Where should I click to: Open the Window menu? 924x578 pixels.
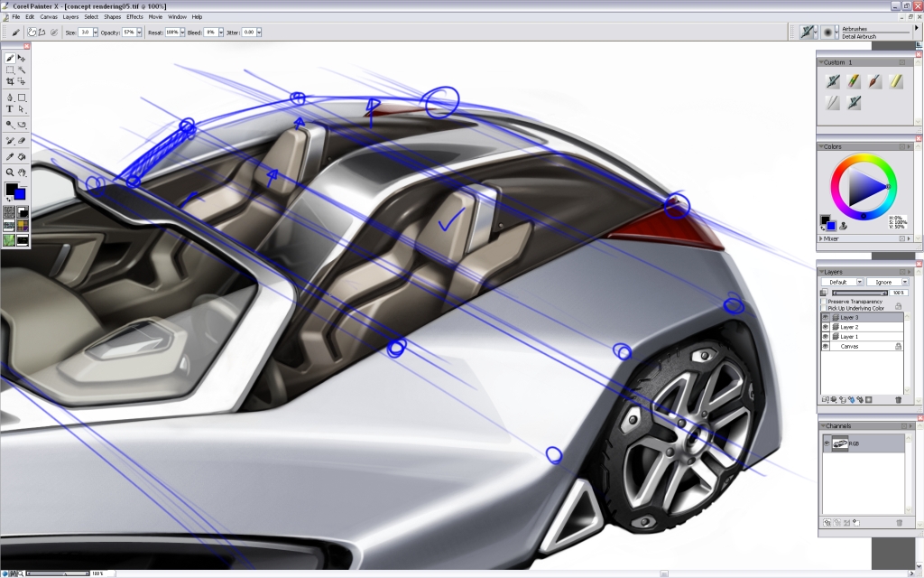click(x=178, y=16)
